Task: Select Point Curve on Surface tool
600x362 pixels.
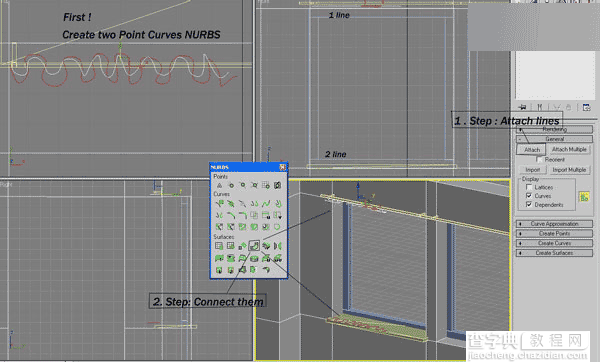Action: point(254,227)
